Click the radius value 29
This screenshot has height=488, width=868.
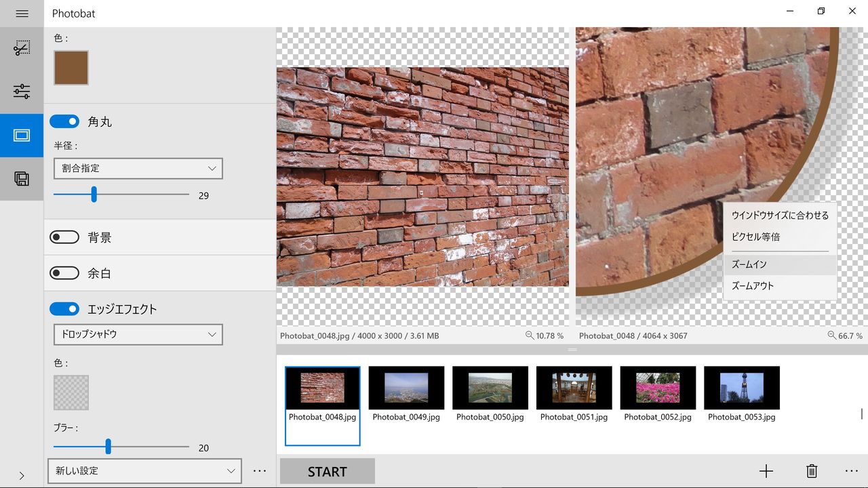point(203,196)
